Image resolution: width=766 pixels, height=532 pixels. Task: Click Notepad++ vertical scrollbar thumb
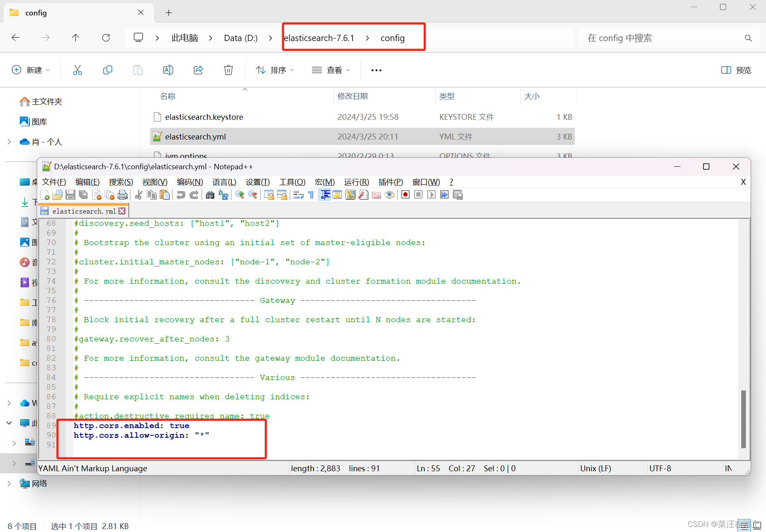743,419
